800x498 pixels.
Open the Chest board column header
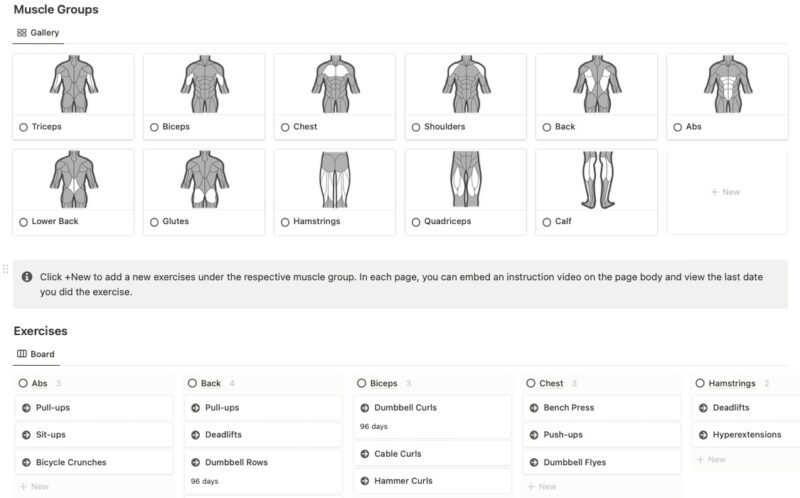click(551, 383)
